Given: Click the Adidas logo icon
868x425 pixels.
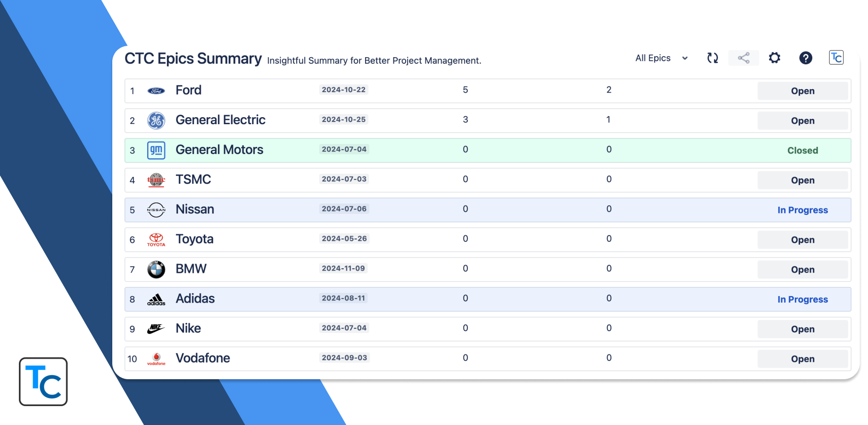Looking at the screenshot, I should point(156,299).
